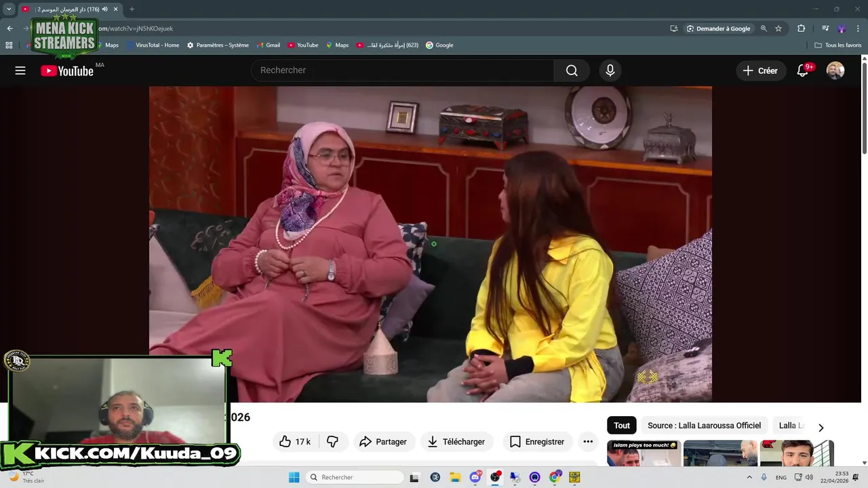Show more chips with the right chevron
This screenshot has width=868, height=488.
coord(821,428)
